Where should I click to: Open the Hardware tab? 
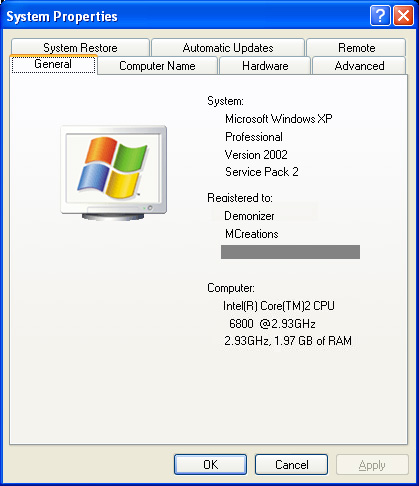pyautogui.click(x=265, y=66)
